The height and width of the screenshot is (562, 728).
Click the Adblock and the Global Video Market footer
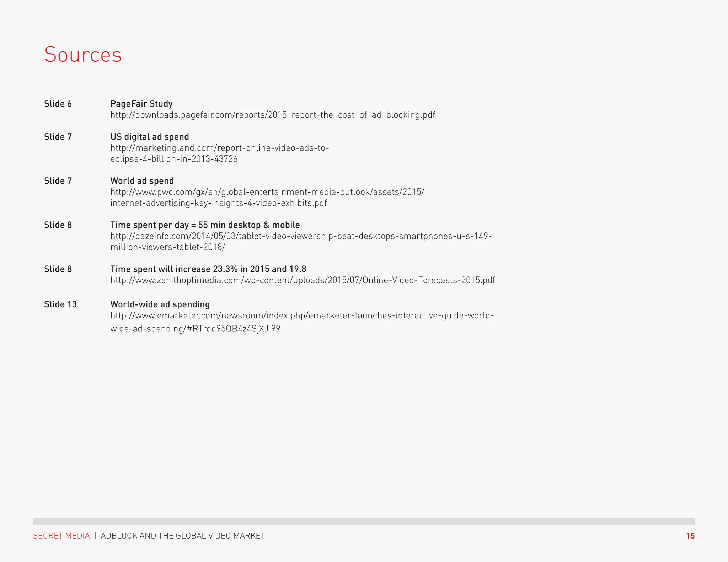tap(183, 536)
